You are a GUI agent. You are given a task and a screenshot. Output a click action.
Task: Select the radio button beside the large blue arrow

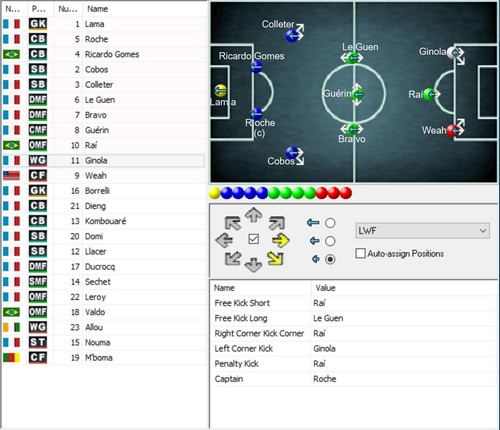pos(330,223)
